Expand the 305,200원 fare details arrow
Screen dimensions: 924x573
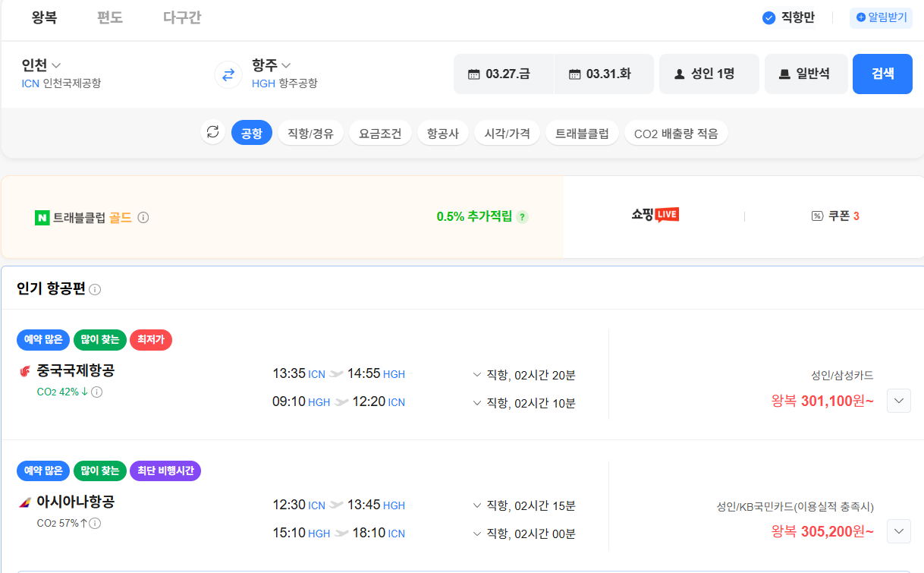point(898,531)
